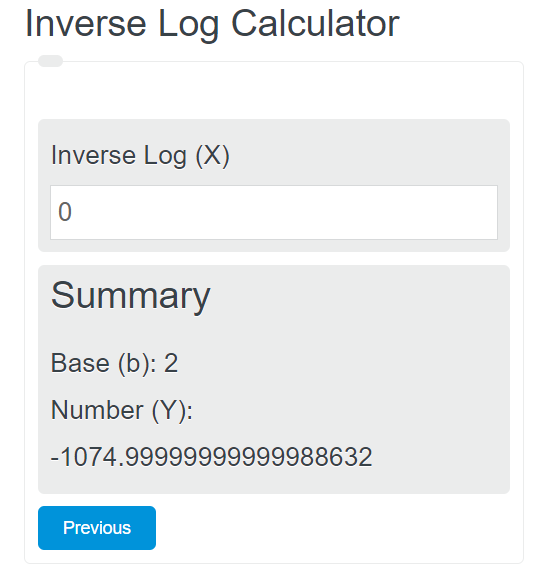Image resolution: width=553 pixels, height=586 pixels.
Task: Click the Number (Y): label
Action: [x=122, y=410]
